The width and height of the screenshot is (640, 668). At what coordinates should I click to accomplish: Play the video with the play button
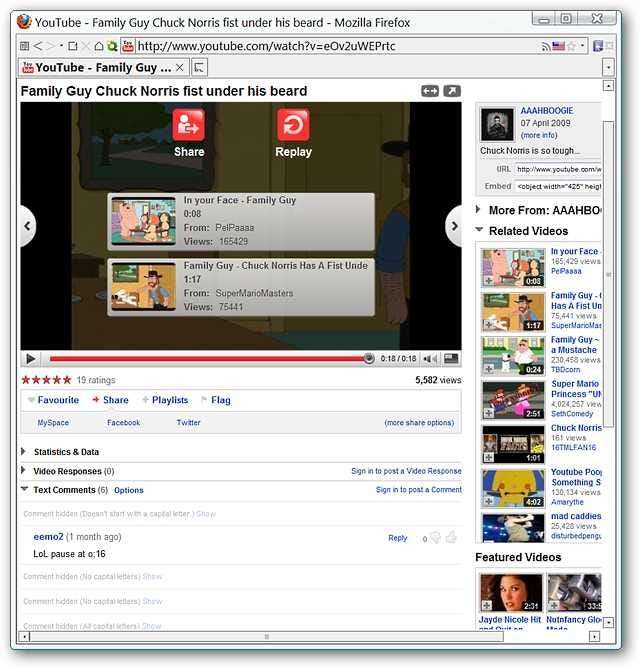coord(31,359)
